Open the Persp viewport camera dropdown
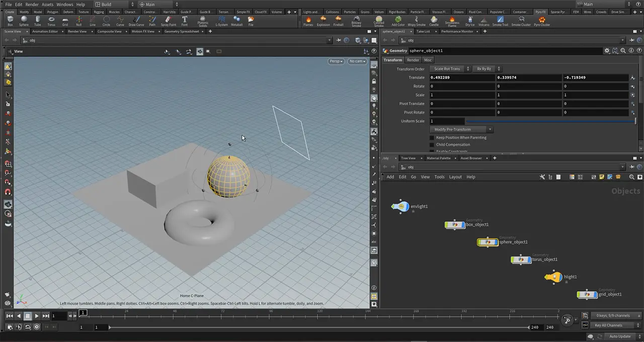The image size is (644, 342). coord(336,61)
